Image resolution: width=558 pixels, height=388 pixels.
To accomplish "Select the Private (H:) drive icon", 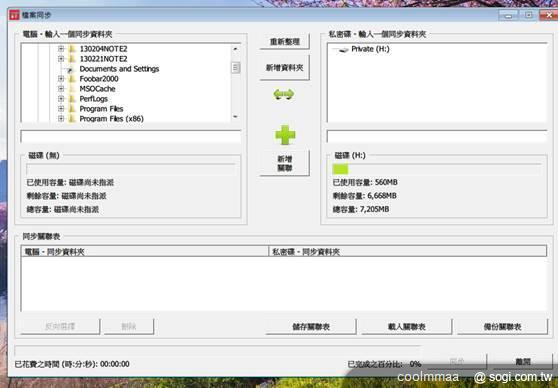I will pos(341,49).
